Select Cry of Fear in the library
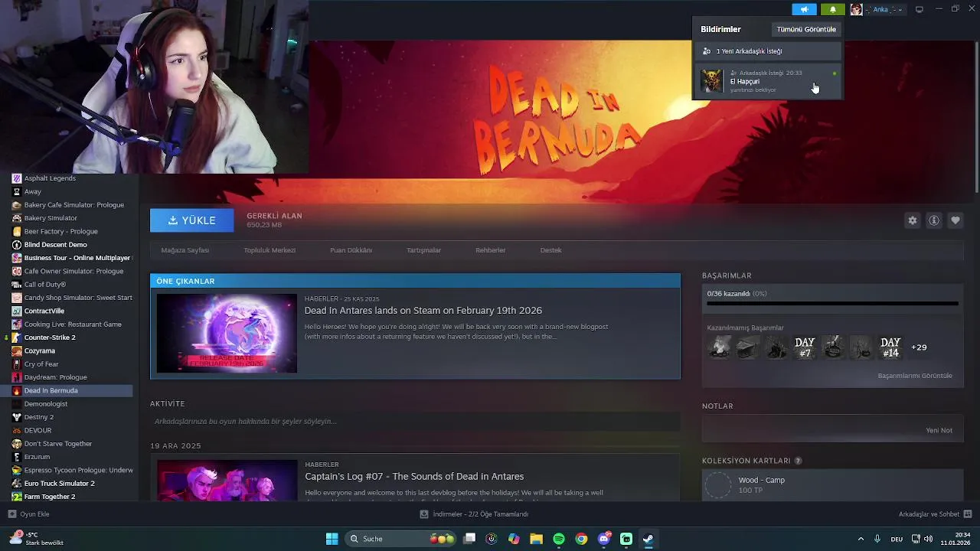This screenshot has width=980, height=551. pyautogui.click(x=41, y=364)
